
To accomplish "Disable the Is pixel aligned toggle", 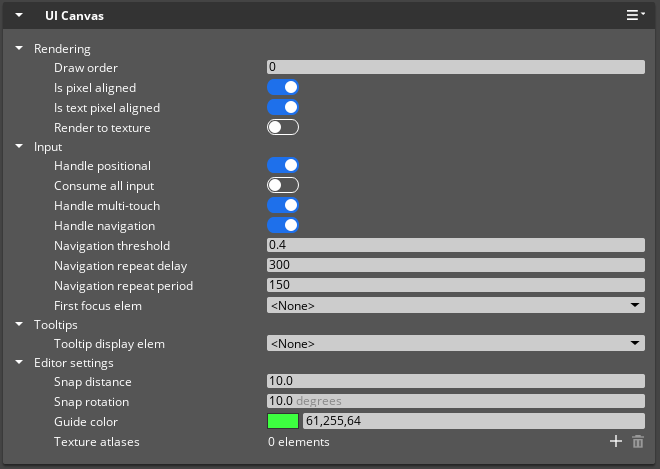I will pos(283,88).
